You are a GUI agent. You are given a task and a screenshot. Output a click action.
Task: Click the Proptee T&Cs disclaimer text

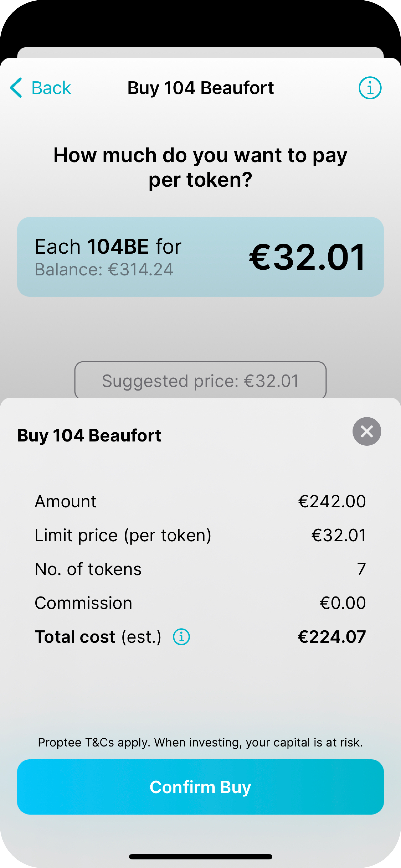click(x=200, y=742)
